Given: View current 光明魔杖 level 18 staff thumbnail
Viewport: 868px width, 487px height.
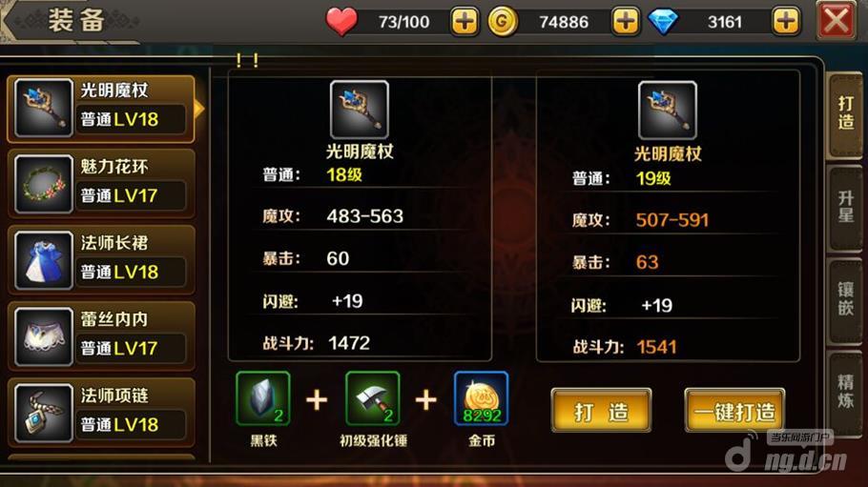Looking at the screenshot, I should tap(360, 110).
